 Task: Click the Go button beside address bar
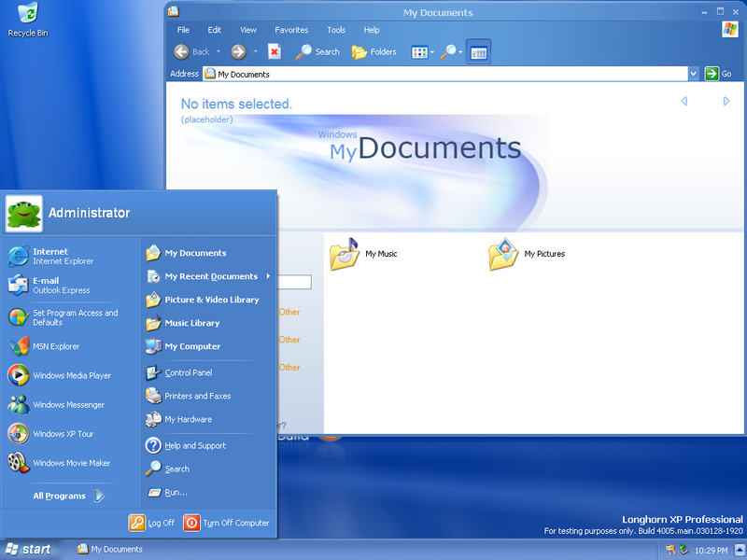click(x=718, y=74)
